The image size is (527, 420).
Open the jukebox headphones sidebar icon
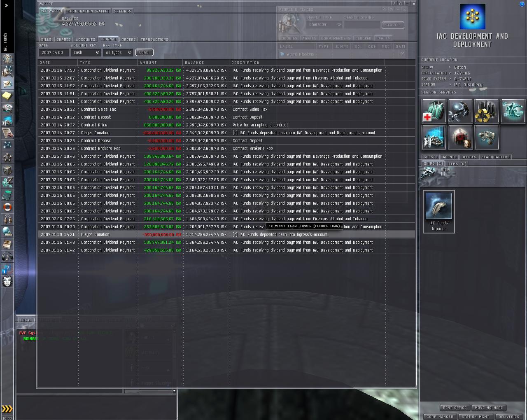7,257
